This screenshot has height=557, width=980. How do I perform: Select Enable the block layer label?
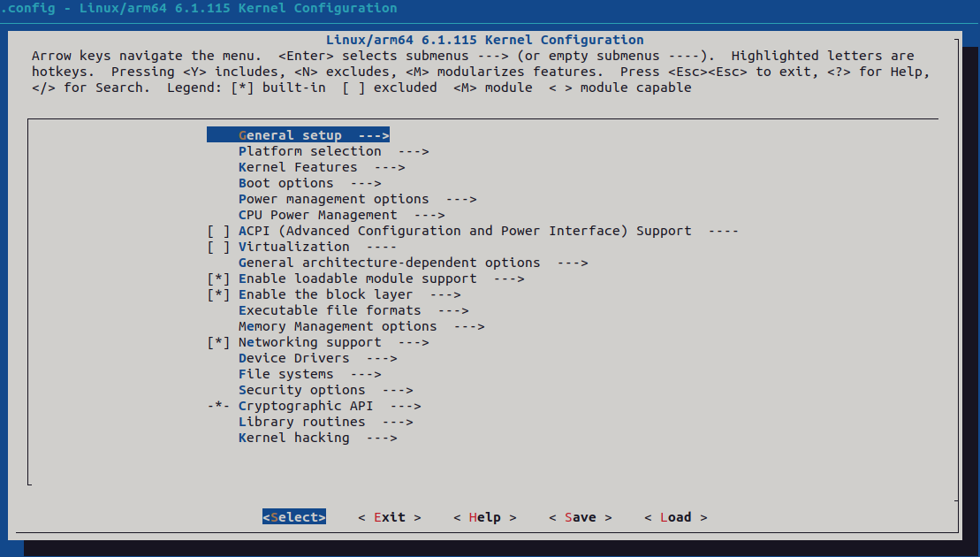coord(325,294)
